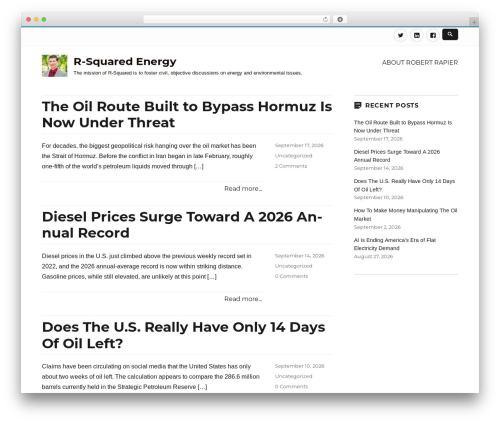The height and width of the screenshot is (423, 500).
Task: Open the 2 Comments link
Action: (x=291, y=166)
